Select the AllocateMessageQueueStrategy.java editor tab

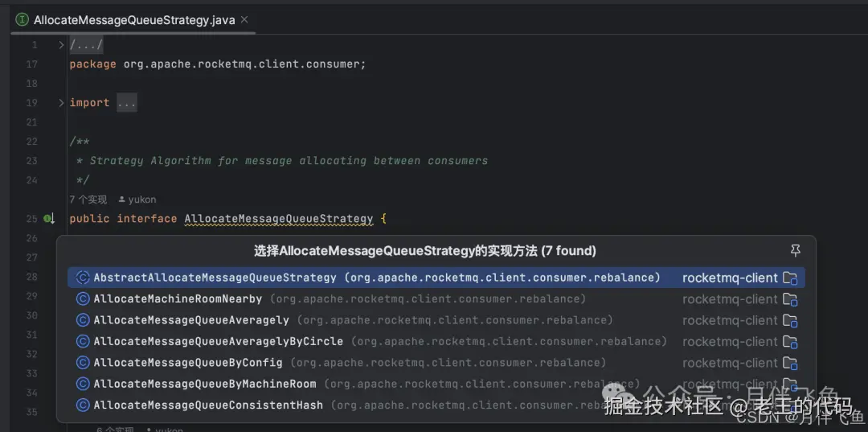point(133,20)
